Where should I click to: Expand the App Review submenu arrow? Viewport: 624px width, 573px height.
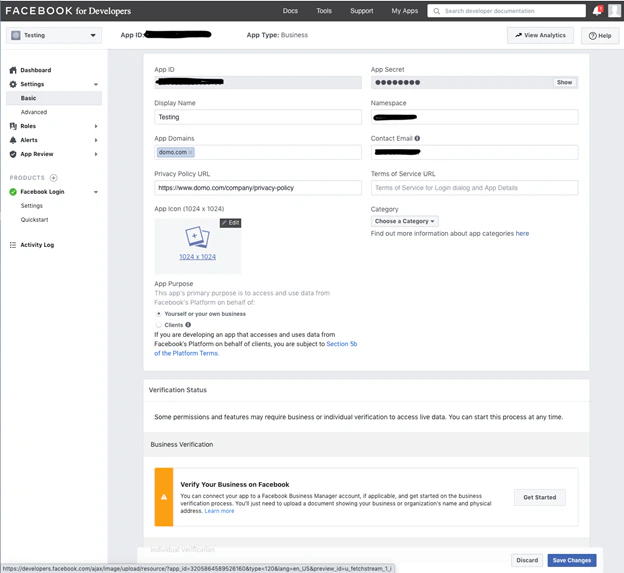coord(96,154)
